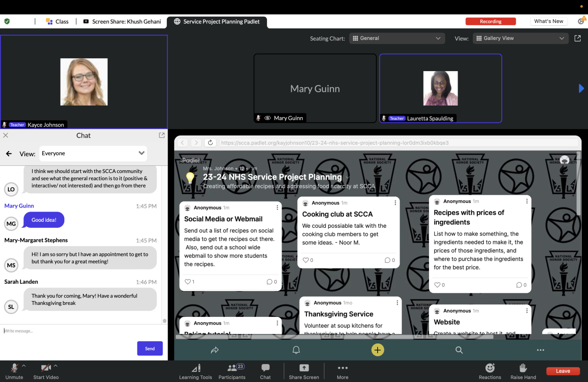Open options menu on Social Media or Webmail post
Viewport: 588px width, 382px height.
pos(277,208)
